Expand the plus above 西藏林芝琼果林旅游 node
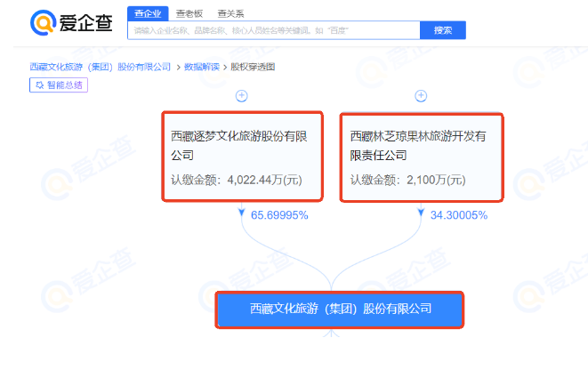 point(420,96)
